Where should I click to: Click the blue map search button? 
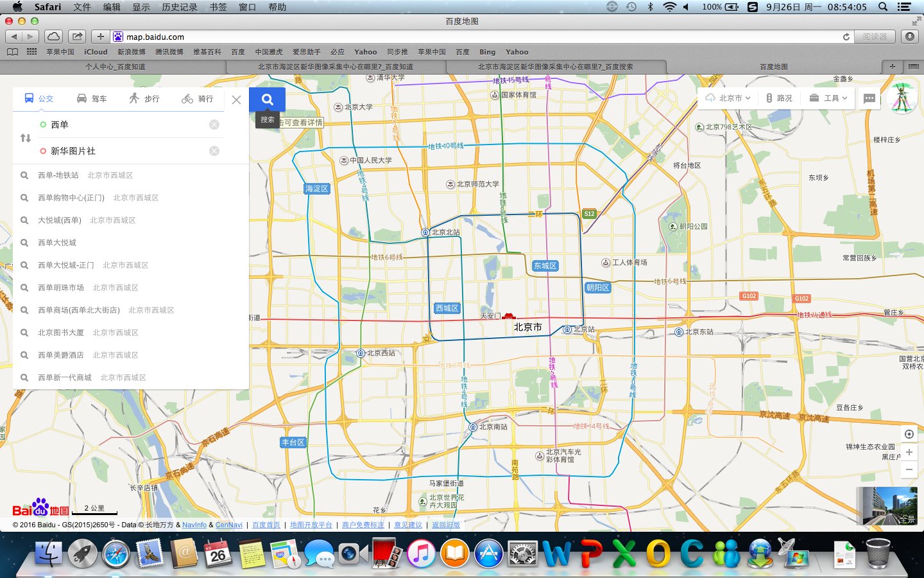click(x=267, y=100)
